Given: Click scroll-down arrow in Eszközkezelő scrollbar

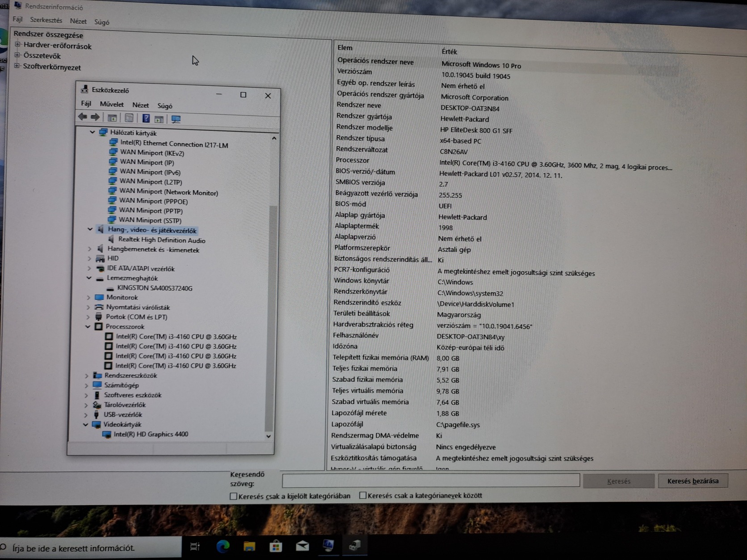Looking at the screenshot, I should coord(269,436).
